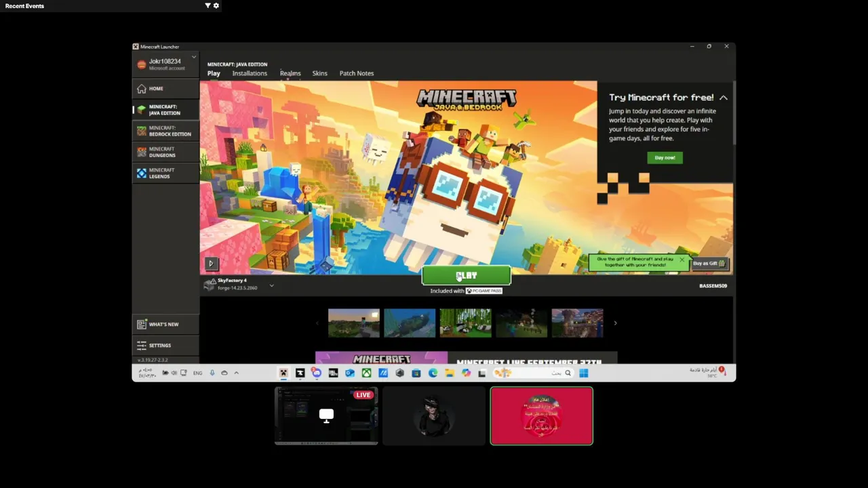Viewport: 868px width, 488px height.
Task: Click the launcher version number text
Action: coord(153,360)
